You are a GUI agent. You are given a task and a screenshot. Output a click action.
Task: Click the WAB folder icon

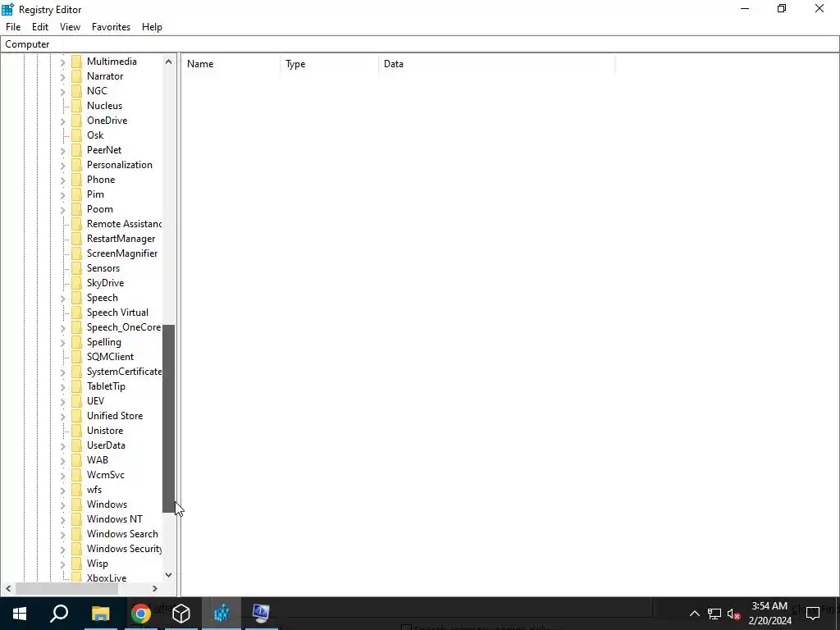(76, 460)
